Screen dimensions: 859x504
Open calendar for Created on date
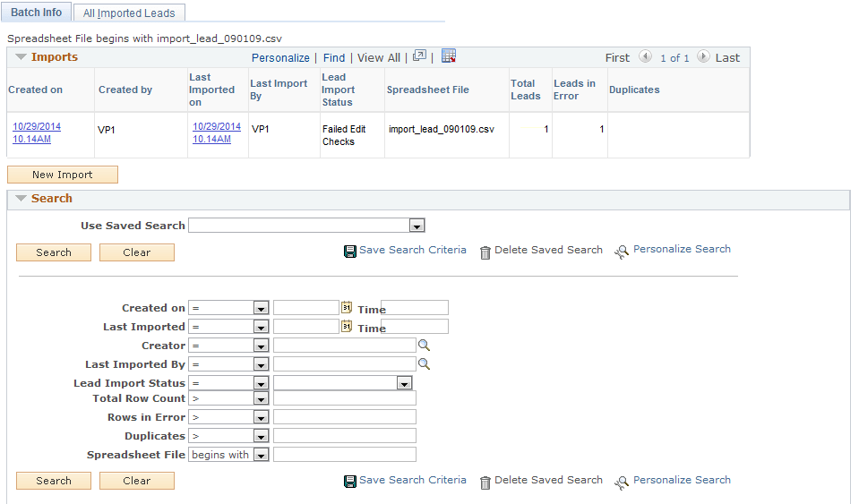click(347, 308)
